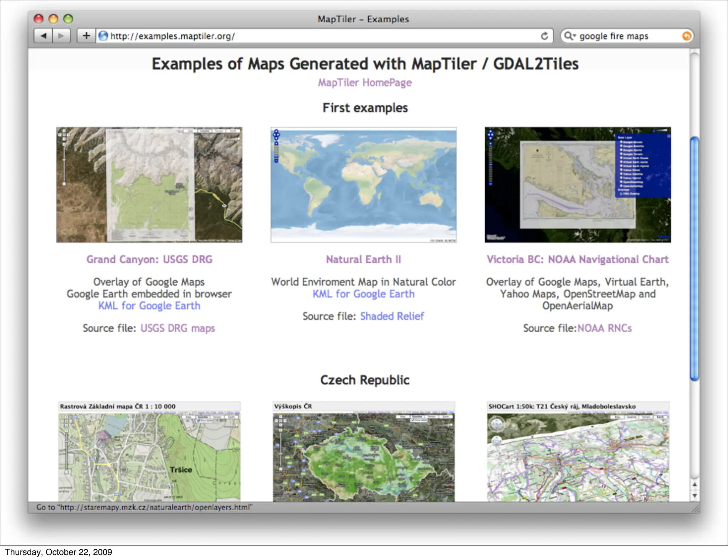Image resolution: width=728 pixels, height=560 pixels.
Task: Click the Výškopis ČR map thumbnail
Action: pos(363,457)
